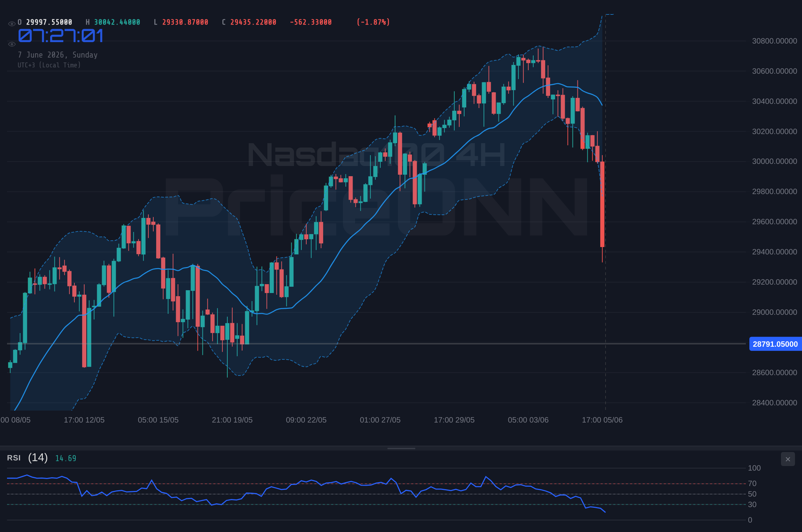This screenshot has width=802, height=532.
Task: Click the date text 7 June 2026, Sunday
Action: tap(58, 55)
